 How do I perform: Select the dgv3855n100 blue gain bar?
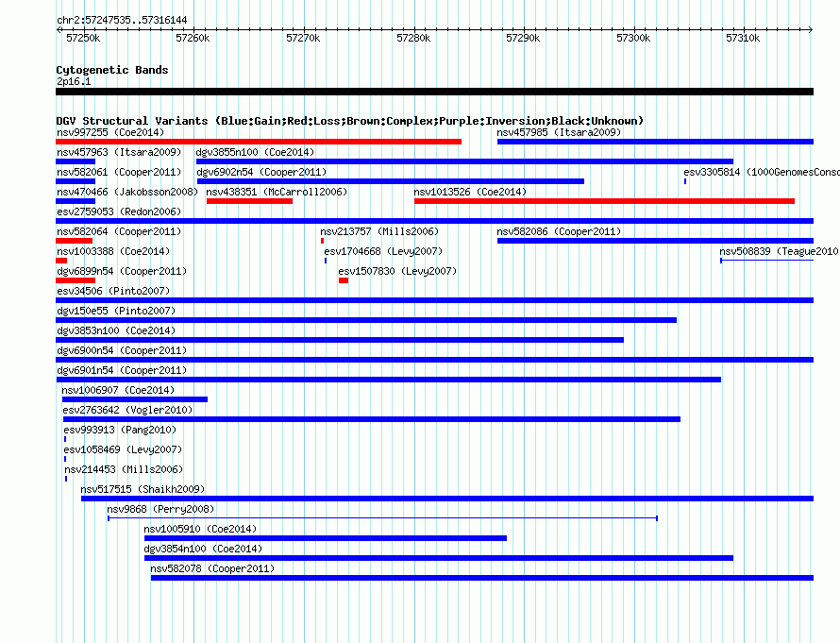[464, 161]
